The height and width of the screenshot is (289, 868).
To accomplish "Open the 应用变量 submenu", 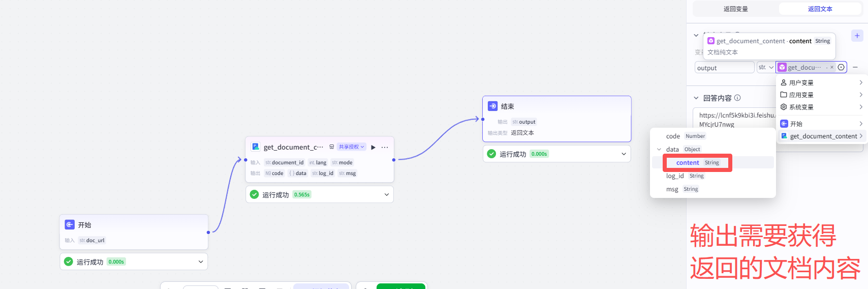I will tap(821, 95).
